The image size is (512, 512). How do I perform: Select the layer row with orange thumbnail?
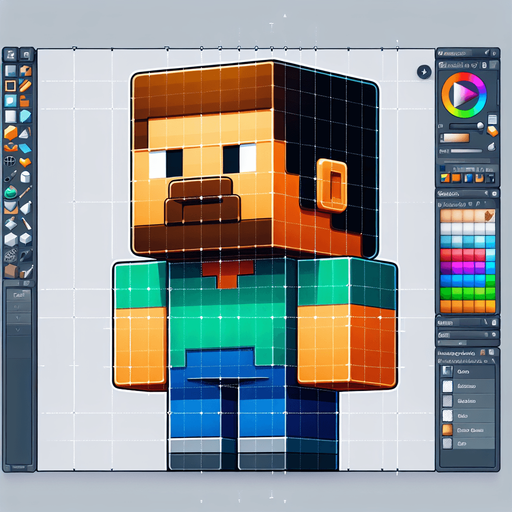pyautogui.click(x=467, y=430)
